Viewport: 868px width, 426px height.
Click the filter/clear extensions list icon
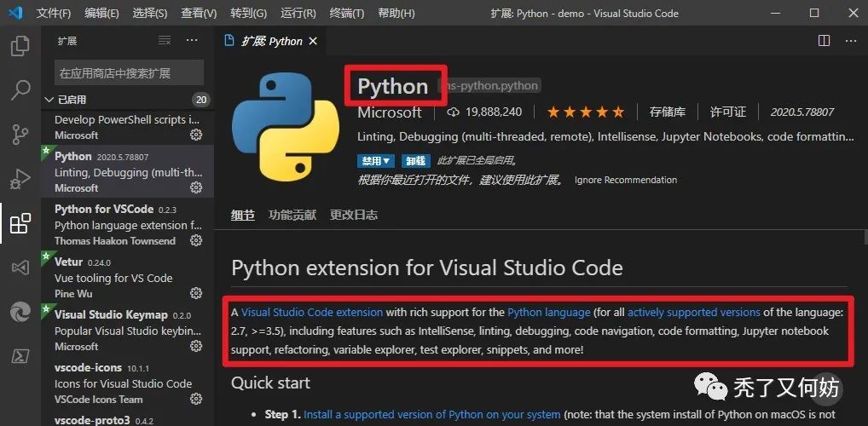(165, 40)
